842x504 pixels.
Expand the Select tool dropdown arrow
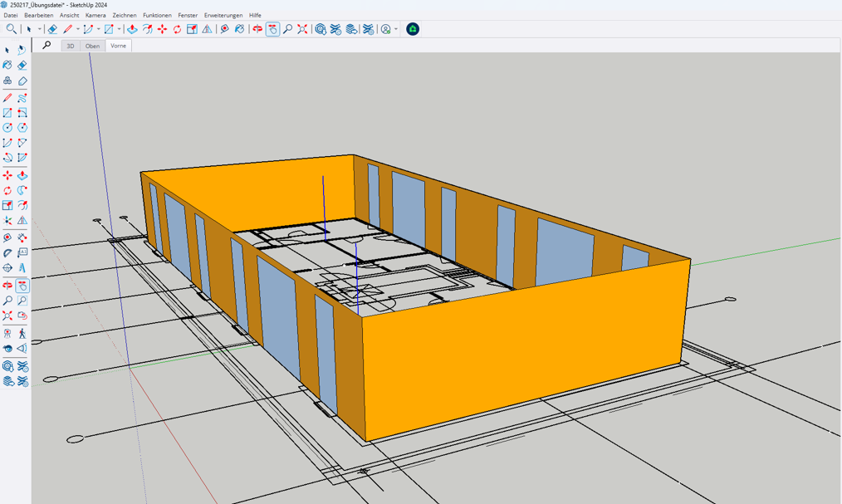[x=38, y=29]
